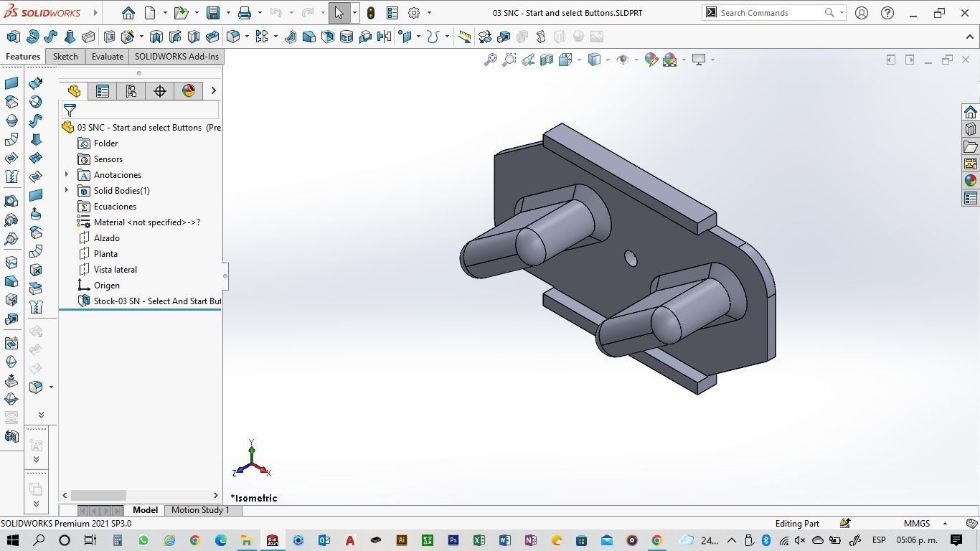
Task: Switch to the Features ribbon tab
Action: click(23, 57)
